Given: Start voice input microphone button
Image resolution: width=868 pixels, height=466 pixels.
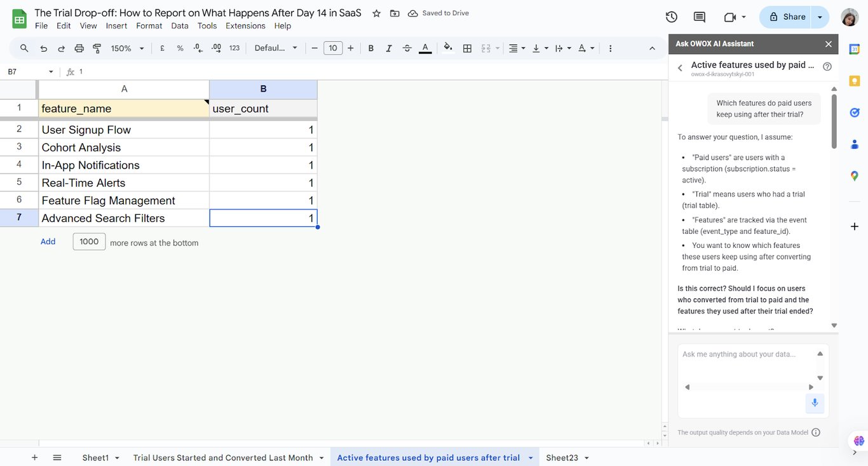Looking at the screenshot, I should click(x=815, y=403).
